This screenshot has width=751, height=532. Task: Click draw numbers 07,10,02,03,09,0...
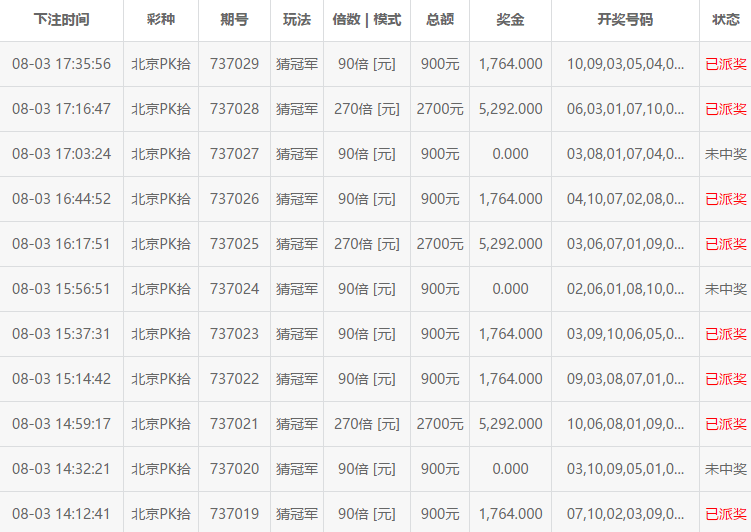click(x=625, y=514)
